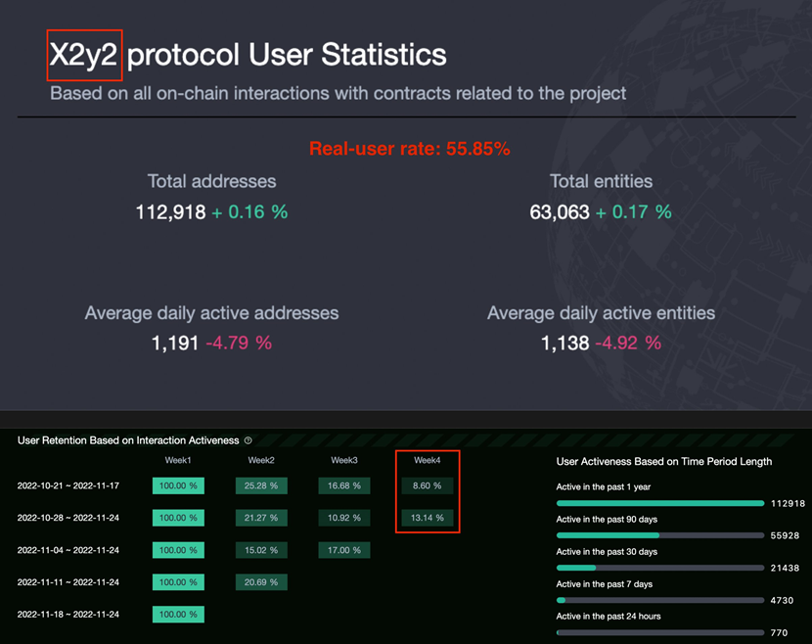Select the Week1 column header
Screen dimensions: 812x644
(x=178, y=460)
